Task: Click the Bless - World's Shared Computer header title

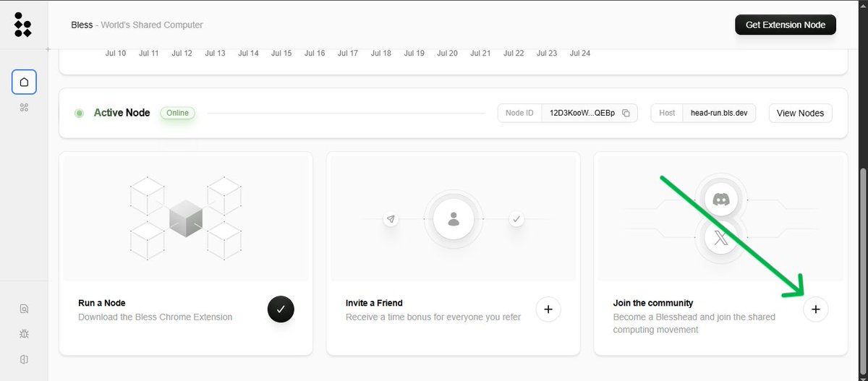Action: [x=137, y=25]
